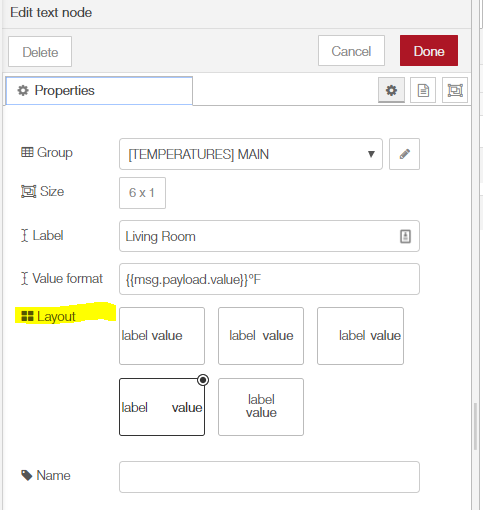Choose stacked label over value layout
The image size is (483, 510).
pos(261,407)
